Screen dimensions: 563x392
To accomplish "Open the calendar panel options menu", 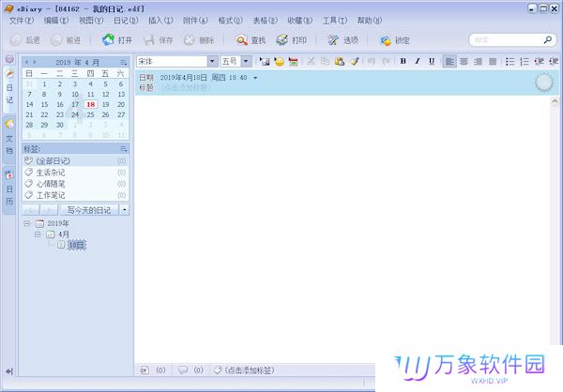I will click(124, 63).
